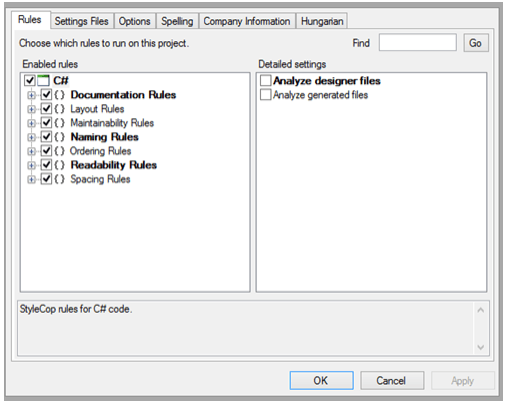Click braces icon beside Layout Rules
This screenshot has width=507, height=406.
59,109
